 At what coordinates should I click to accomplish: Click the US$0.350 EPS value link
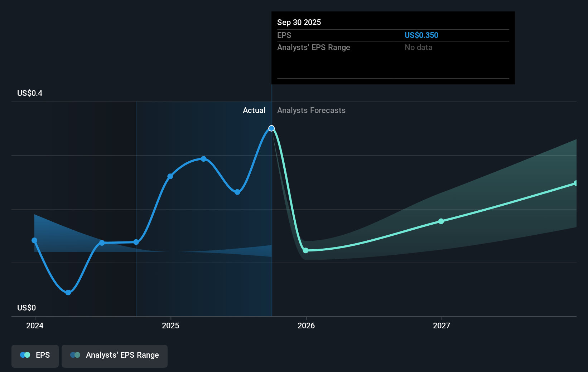click(x=422, y=35)
